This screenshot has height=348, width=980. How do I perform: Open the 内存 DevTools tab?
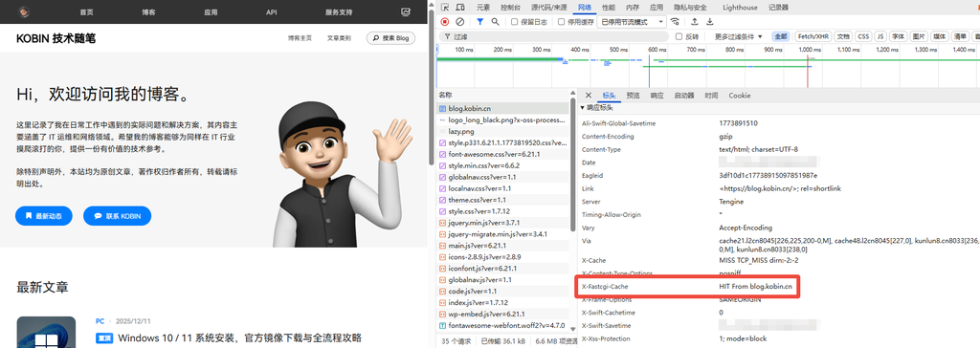point(633,8)
